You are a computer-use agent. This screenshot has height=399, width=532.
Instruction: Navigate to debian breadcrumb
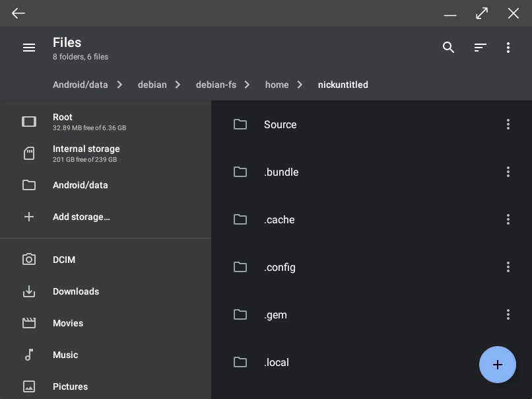pos(152,85)
